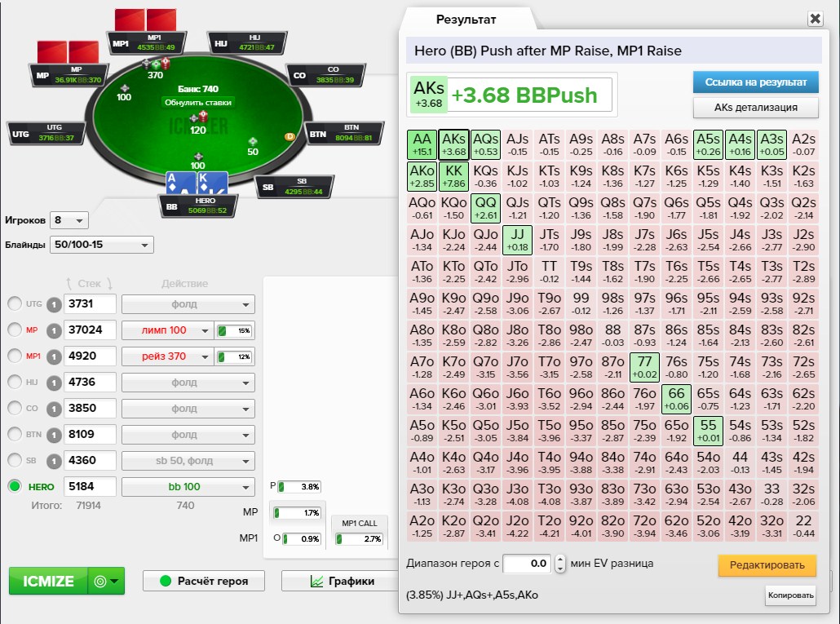840x624 pixels.
Task: Click SB row ante chip icon
Action: [54, 461]
